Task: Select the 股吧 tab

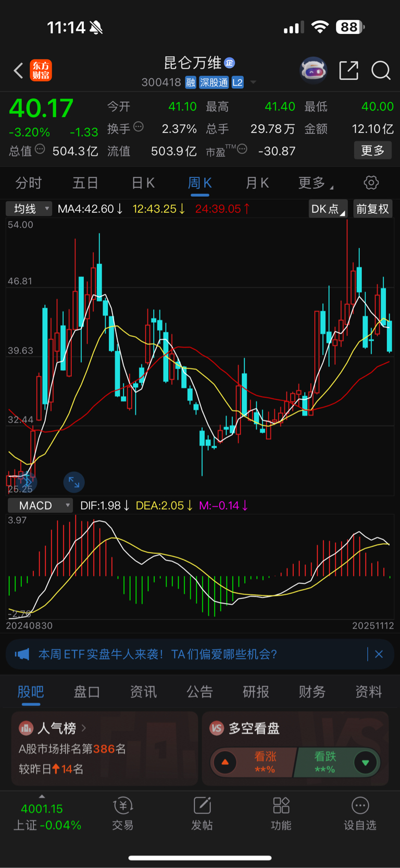Action: (31, 692)
